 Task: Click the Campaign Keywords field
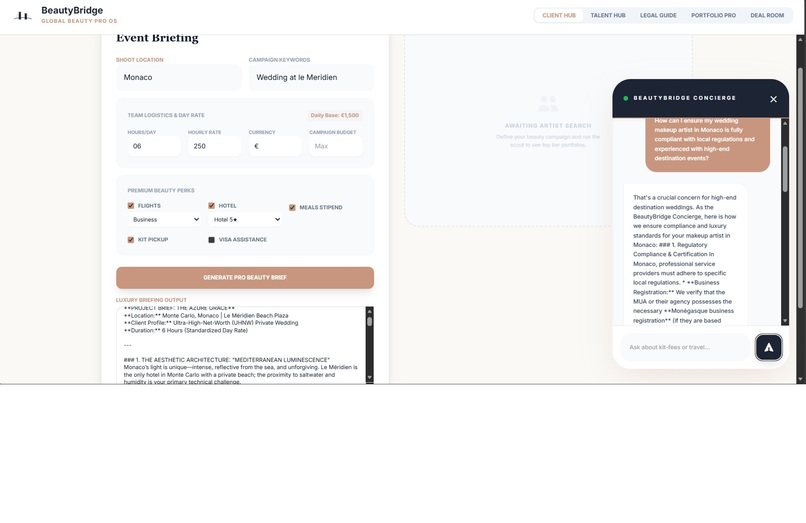coord(311,78)
